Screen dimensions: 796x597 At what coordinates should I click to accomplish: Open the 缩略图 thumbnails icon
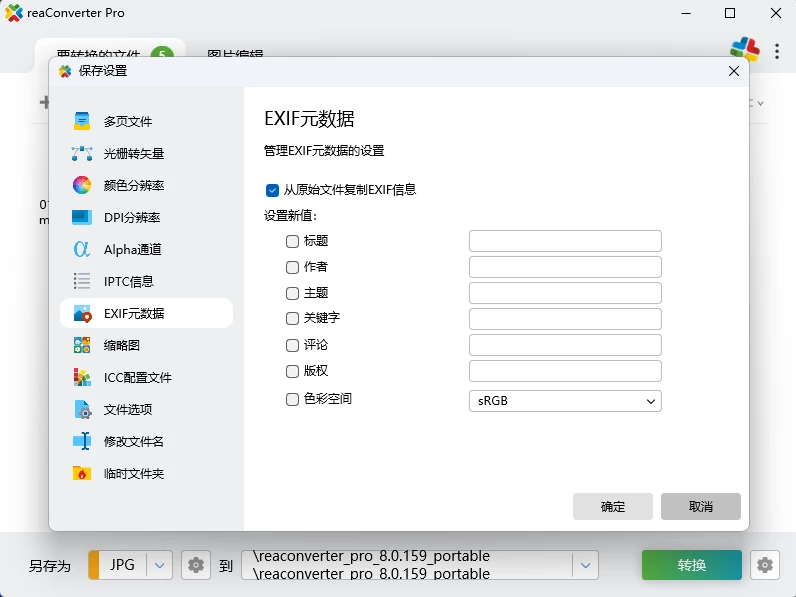coord(82,345)
